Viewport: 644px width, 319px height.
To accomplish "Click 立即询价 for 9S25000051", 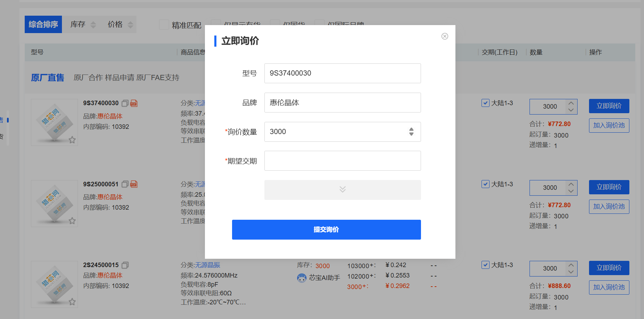I will [x=609, y=187].
